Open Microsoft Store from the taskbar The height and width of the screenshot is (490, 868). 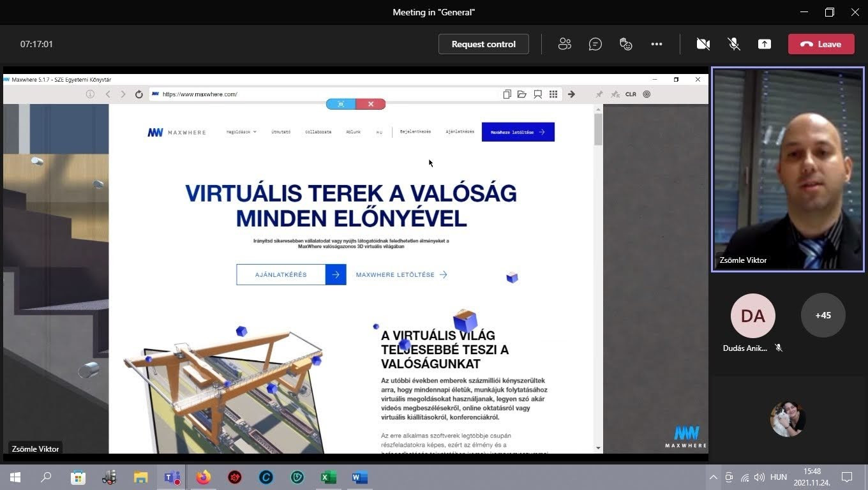(x=78, y=477)
